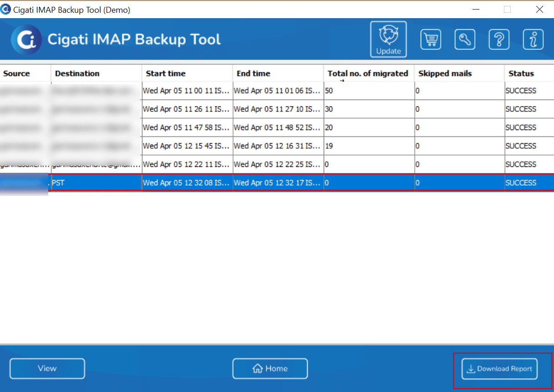This screenshot has width=554, height=392.
Task: Click SUCCESS status in the 19 mails row
Action: (529, 146)
